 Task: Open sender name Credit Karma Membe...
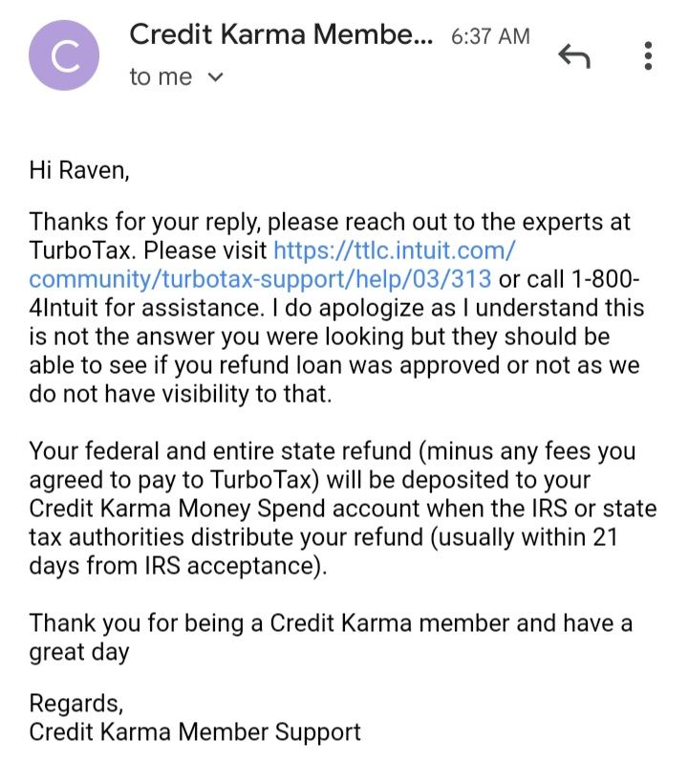[281, 35]
